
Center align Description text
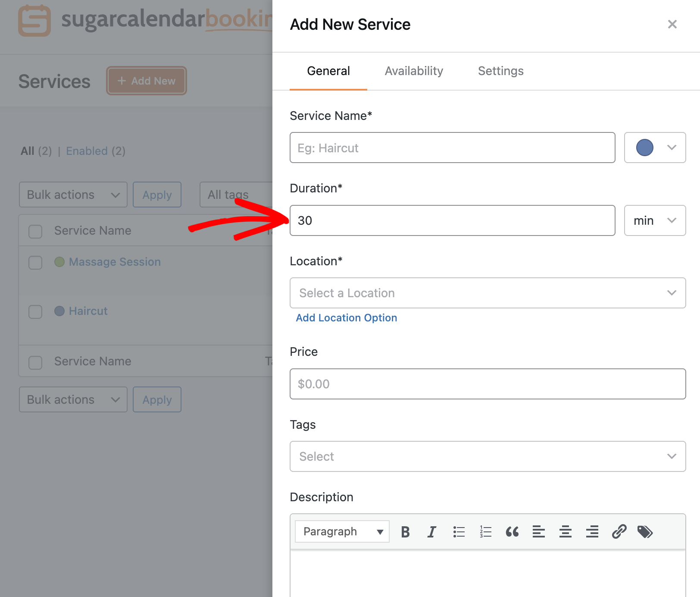[x=565, y=531]
